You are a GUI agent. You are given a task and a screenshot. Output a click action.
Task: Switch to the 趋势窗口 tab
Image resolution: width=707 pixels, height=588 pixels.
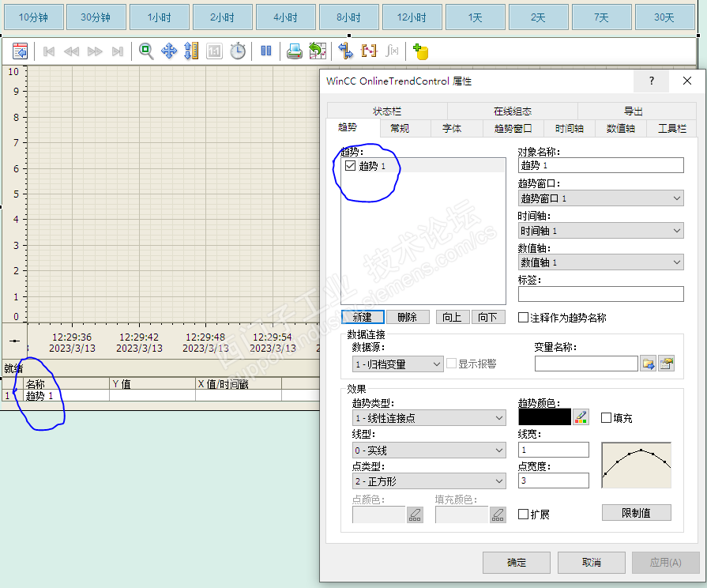[x=513, y=129]
